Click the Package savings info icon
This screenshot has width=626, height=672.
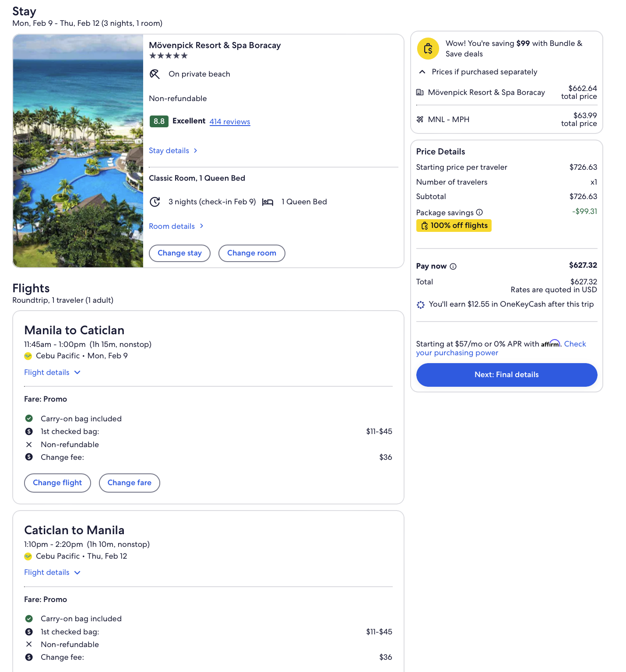tap(479, 212)
